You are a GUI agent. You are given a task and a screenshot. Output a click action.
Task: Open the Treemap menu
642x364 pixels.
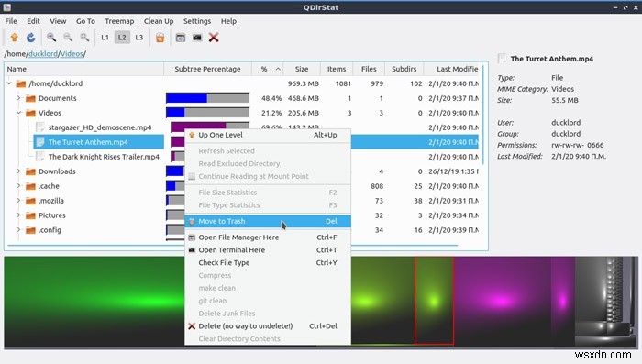click(119, 21)
